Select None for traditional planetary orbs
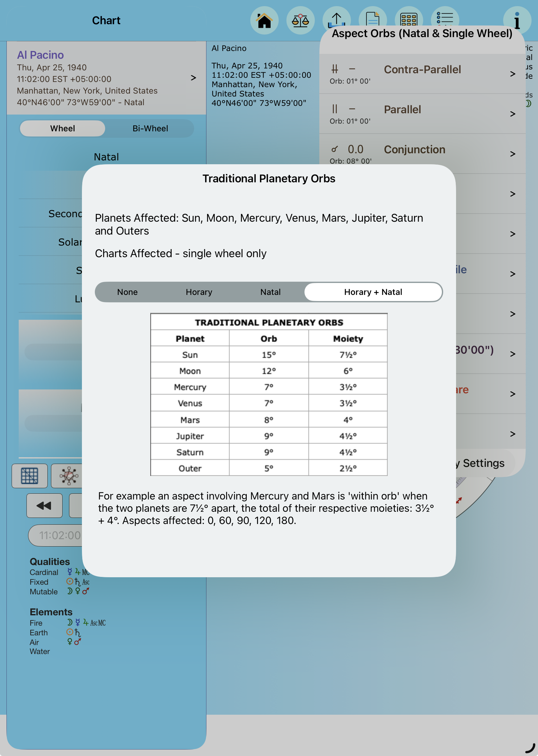 tap(127, 292)
